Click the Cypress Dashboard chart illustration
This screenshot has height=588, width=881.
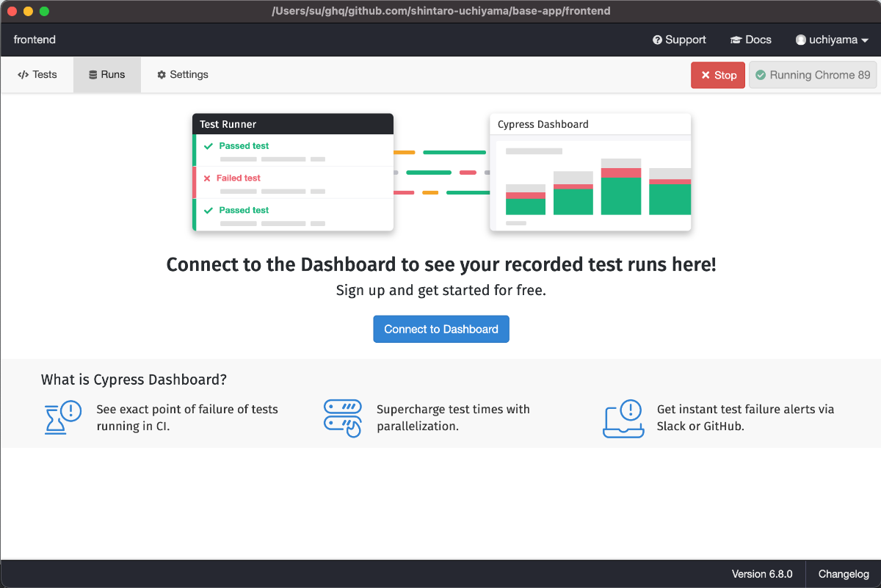tap(590, 173)
